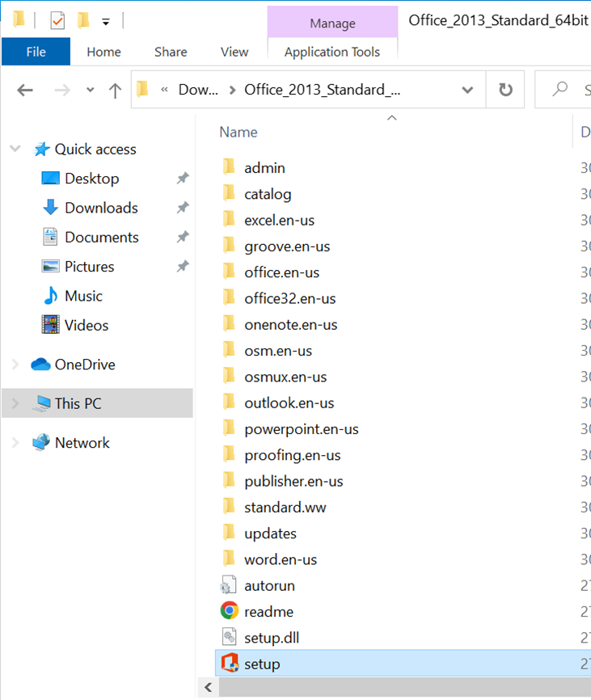This screenshot has height=700, width=591.
Task: Open the Recent locations dropdown
Action: coord(91,91)
